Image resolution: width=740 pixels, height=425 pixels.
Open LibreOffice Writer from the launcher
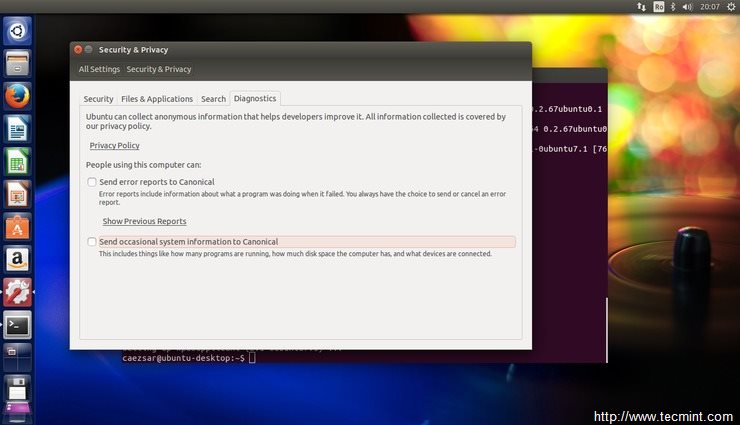pos(17,129)
